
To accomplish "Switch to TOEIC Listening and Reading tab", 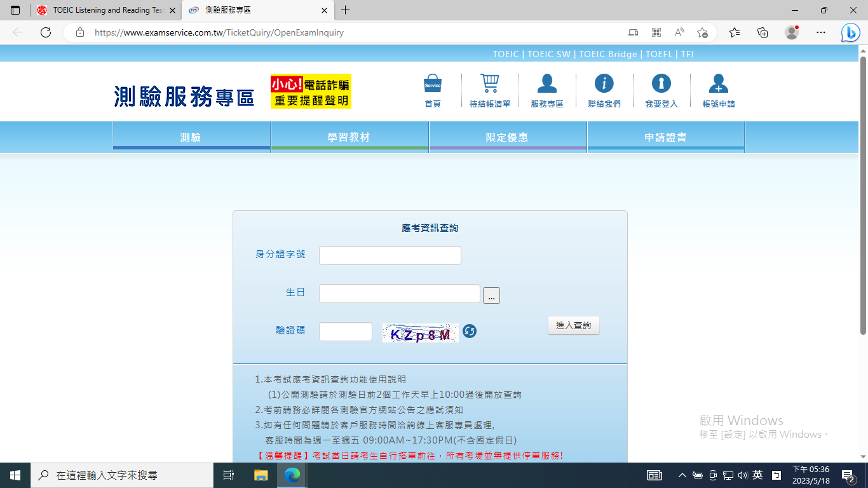I will [x=107, y=10].
